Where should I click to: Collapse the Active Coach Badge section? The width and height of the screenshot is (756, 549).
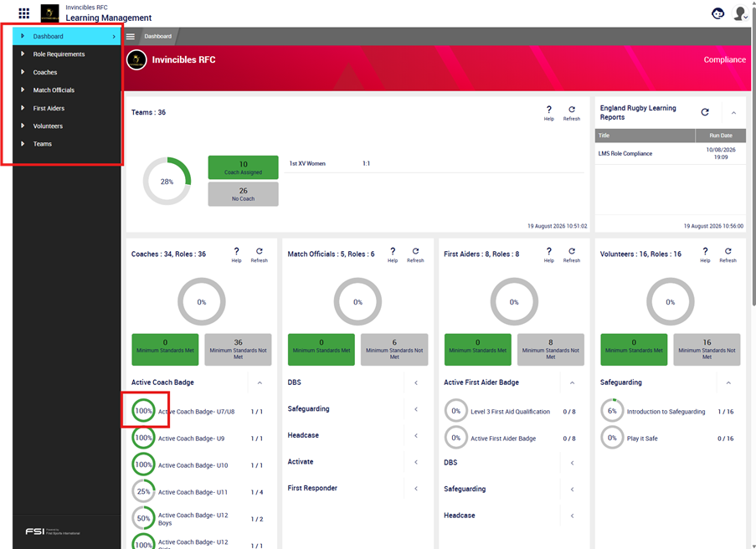tap(260, 382)
